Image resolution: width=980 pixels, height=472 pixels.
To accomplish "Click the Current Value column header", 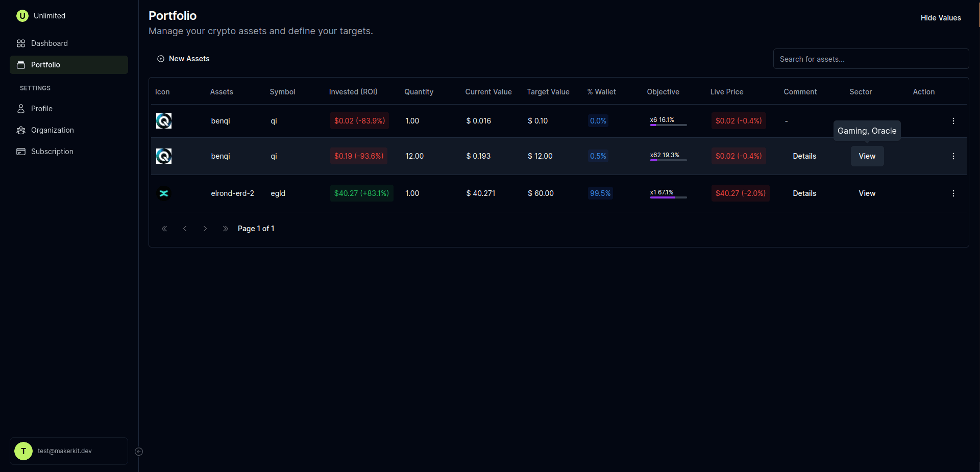I will pyautogui.click(x=488, y=92).
